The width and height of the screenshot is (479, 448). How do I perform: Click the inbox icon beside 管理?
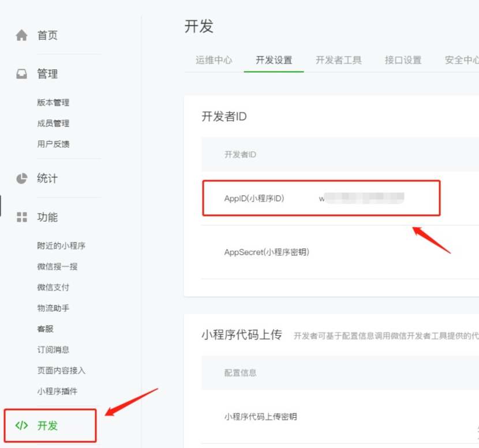(22, 74)
